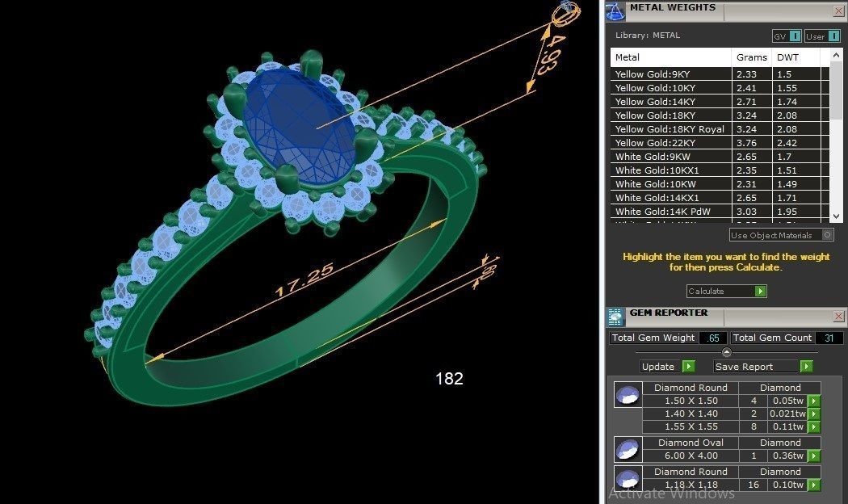Click the 0.11tw weight cell

[787, 426]
